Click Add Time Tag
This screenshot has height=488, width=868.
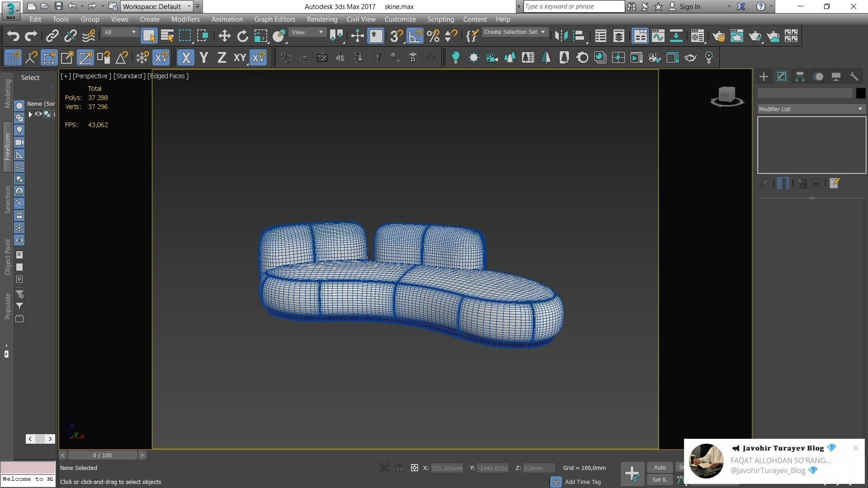click(583, 482)
